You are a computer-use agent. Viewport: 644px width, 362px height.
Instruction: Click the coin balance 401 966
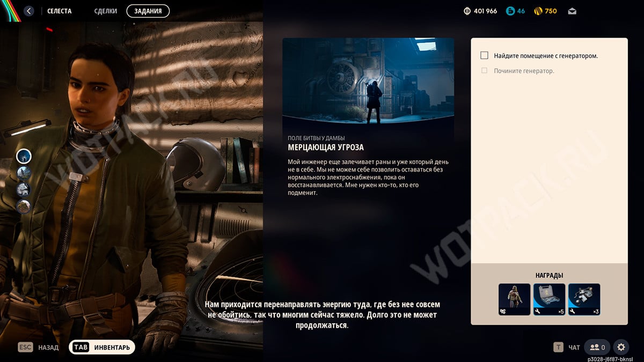point(480,11)
